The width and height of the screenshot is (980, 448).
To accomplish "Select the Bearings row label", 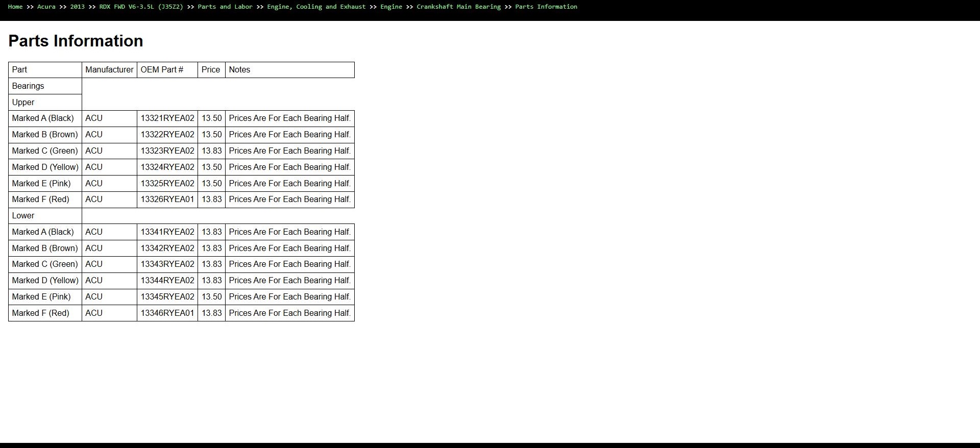I will tap(28, 86).
